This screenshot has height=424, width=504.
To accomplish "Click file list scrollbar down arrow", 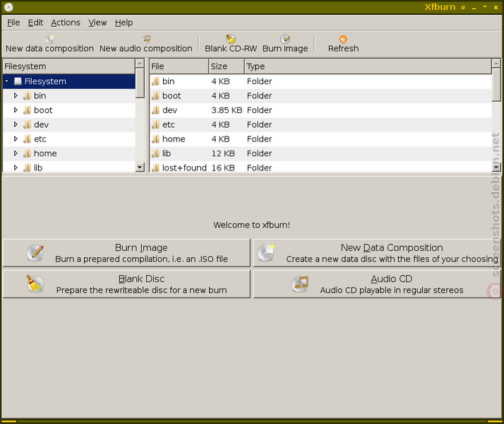I will click(496, 167).
